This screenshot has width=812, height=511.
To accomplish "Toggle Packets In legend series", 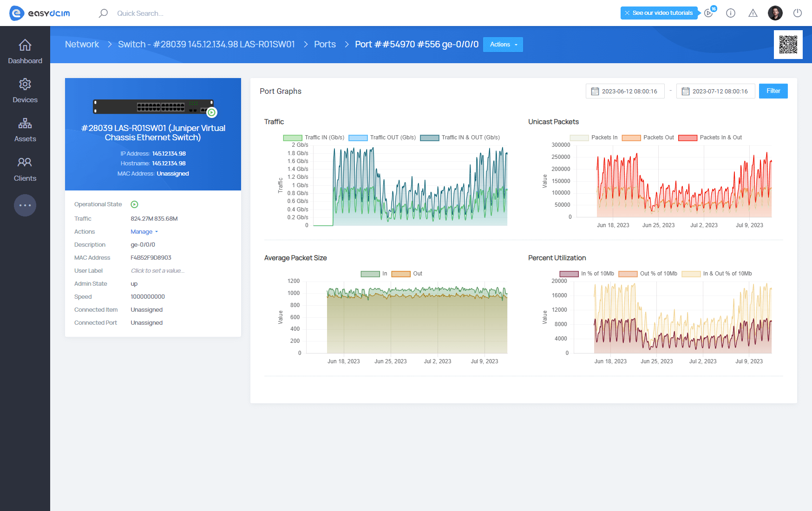I will (x=594, y=138).
